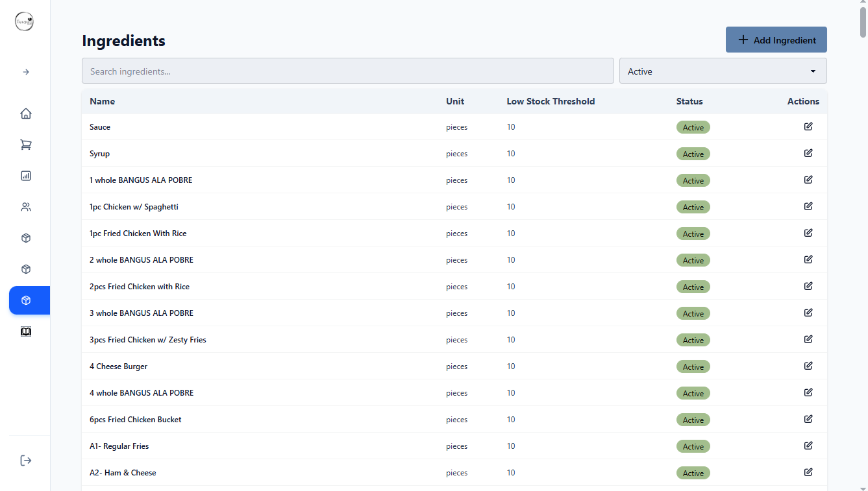
Task: Edit the 1 whole BANGUS ALA POBRE row
Action: [808, 180]
